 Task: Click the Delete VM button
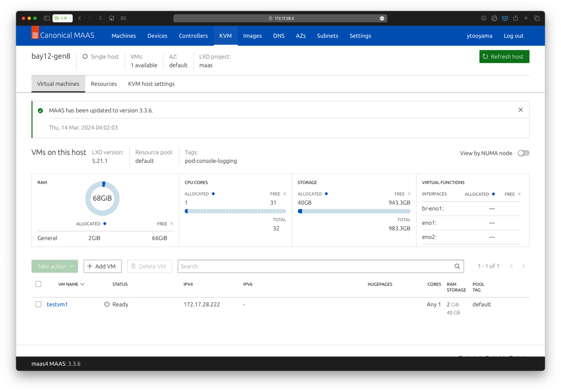(149, 266)
